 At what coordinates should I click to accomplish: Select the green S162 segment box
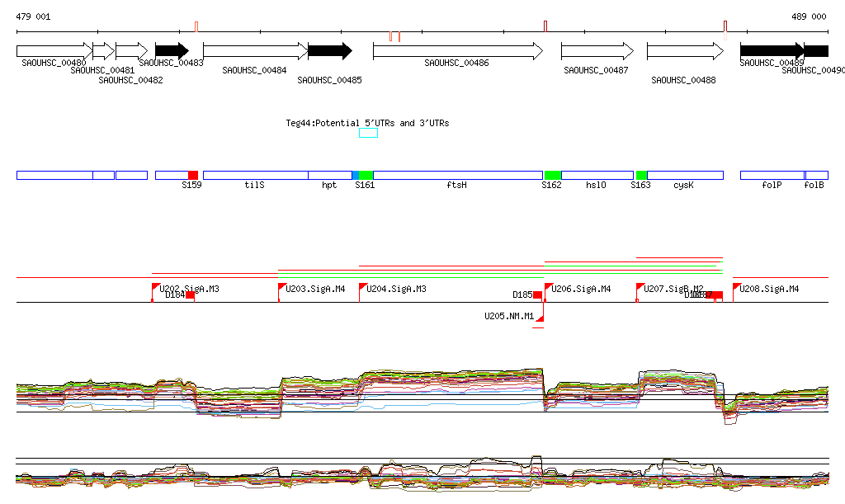(553, 175)
